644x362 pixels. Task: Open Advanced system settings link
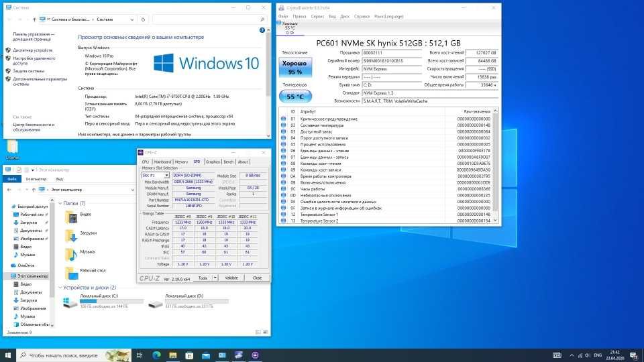coord(40,81)
